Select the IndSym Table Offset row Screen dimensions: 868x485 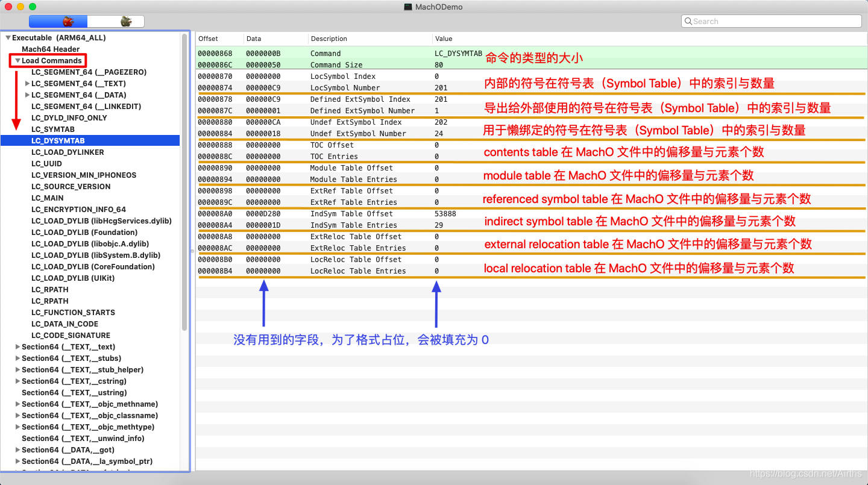click(x=532, y=214)
